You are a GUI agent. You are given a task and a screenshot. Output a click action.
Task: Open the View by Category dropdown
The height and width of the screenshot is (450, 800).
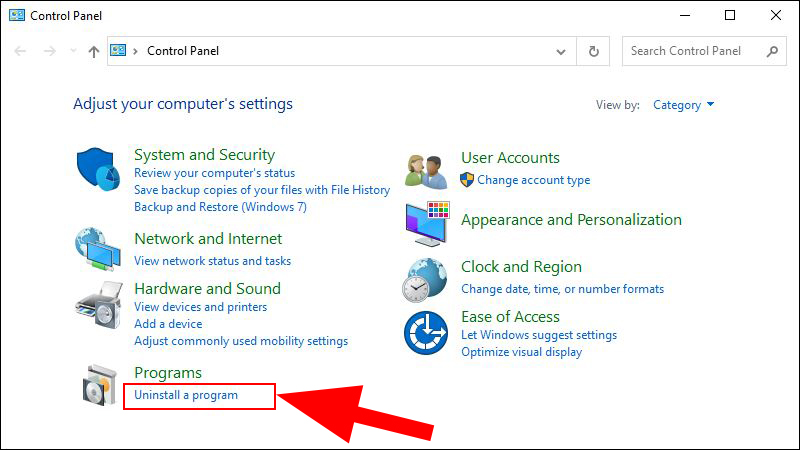pyautogui.click(x=683, y=105)
